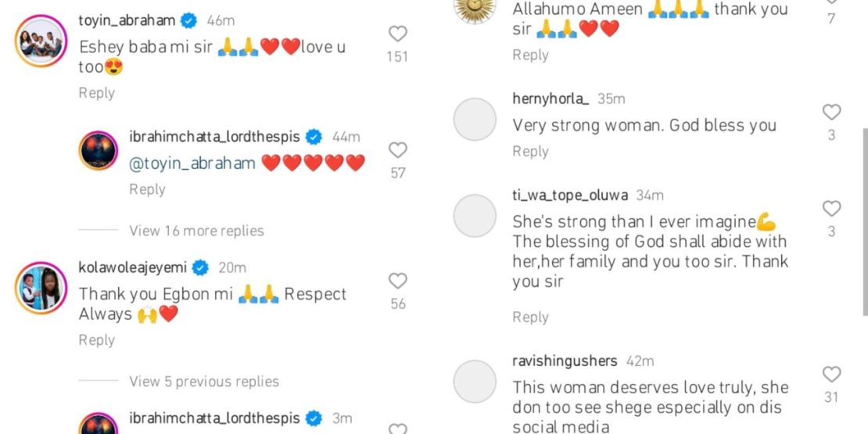The image size is (868, 434).
Task: Expand View 5 previous replies
Action: (x=204, y=382)
